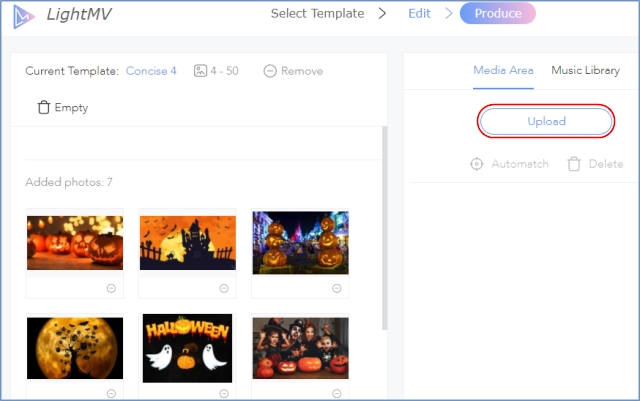
Task: Remove the costumed family photo via minus icon
Action: [336, 393]
